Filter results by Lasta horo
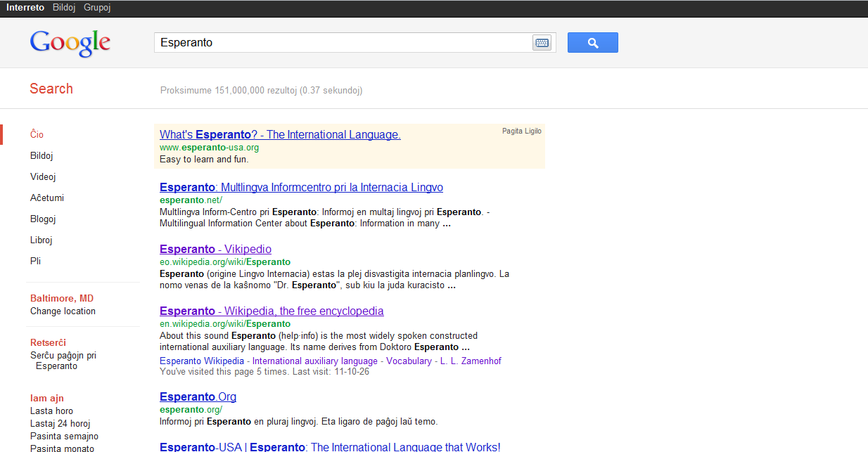This screenshot has height=452, width=868. coord(51,411)
